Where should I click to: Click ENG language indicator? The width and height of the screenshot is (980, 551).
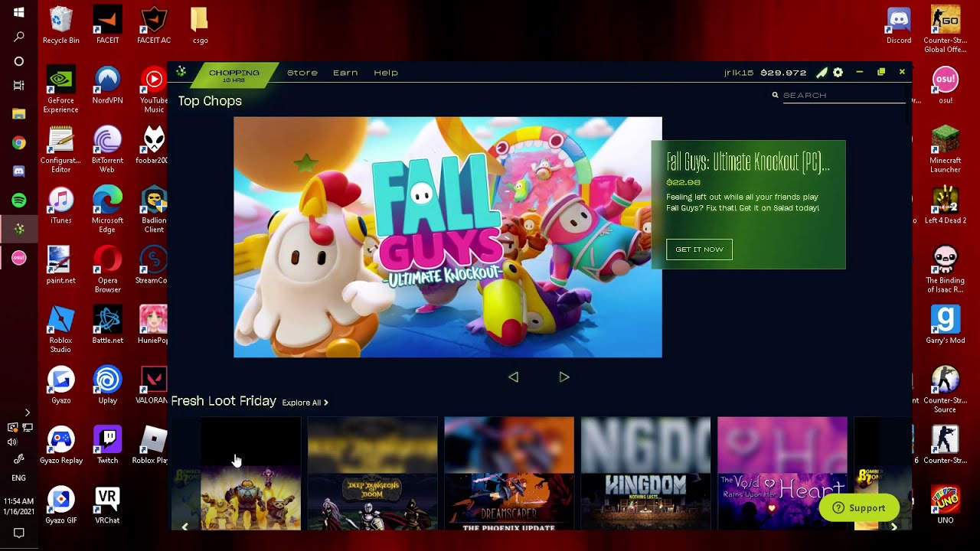(19, 478)
